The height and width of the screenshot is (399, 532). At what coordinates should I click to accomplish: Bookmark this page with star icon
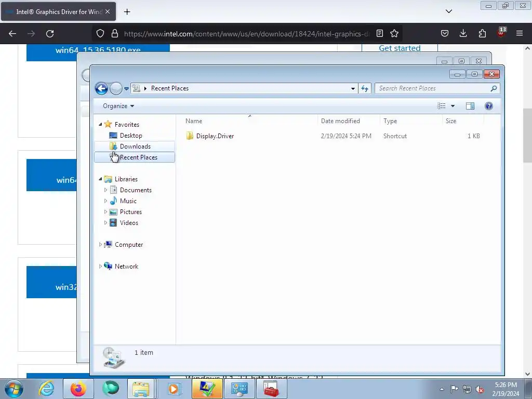394,33
